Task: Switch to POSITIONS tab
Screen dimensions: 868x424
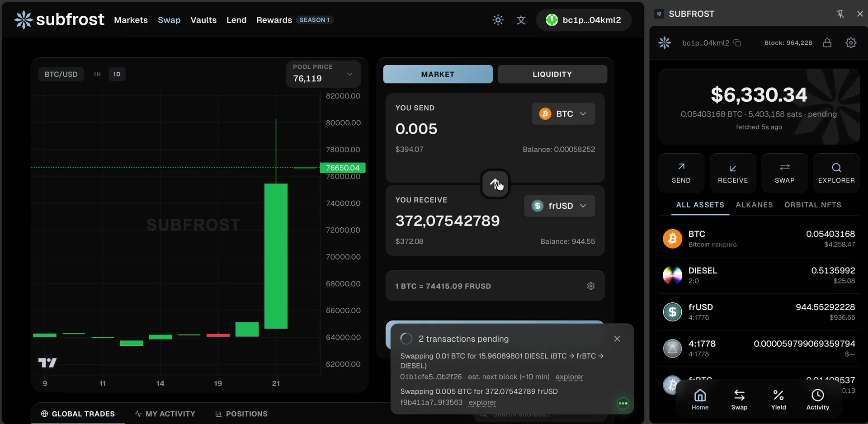Action: (x=241, y=414)
